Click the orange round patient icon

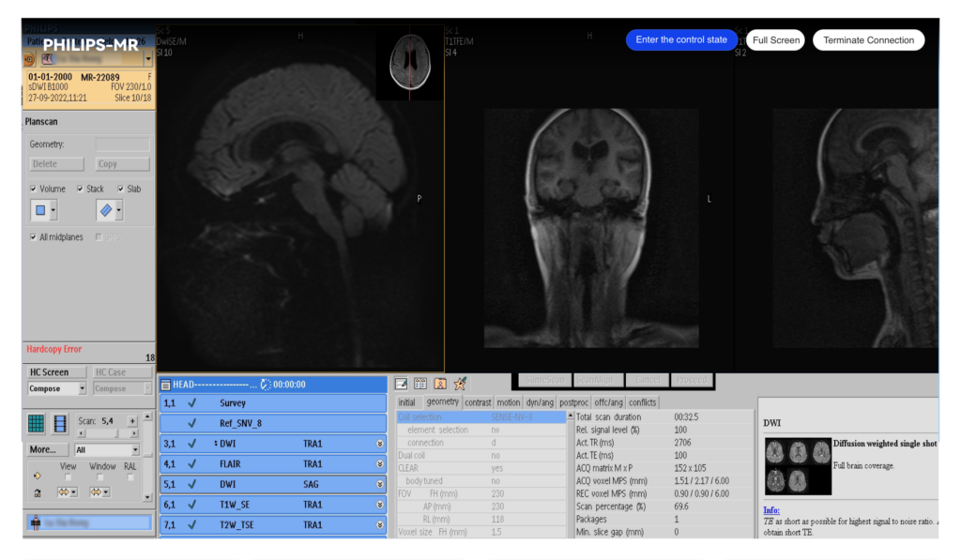pyautogui.click(x=29, y=59)
